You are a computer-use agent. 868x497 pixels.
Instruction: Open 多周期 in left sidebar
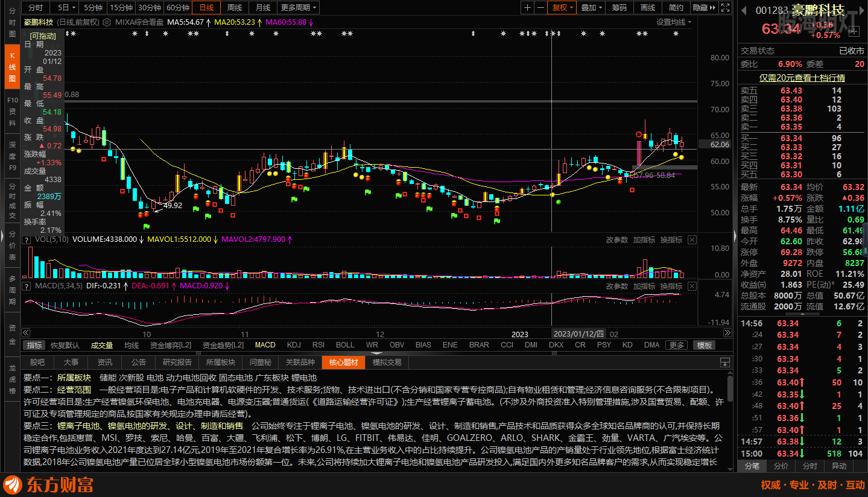(11, 290)
